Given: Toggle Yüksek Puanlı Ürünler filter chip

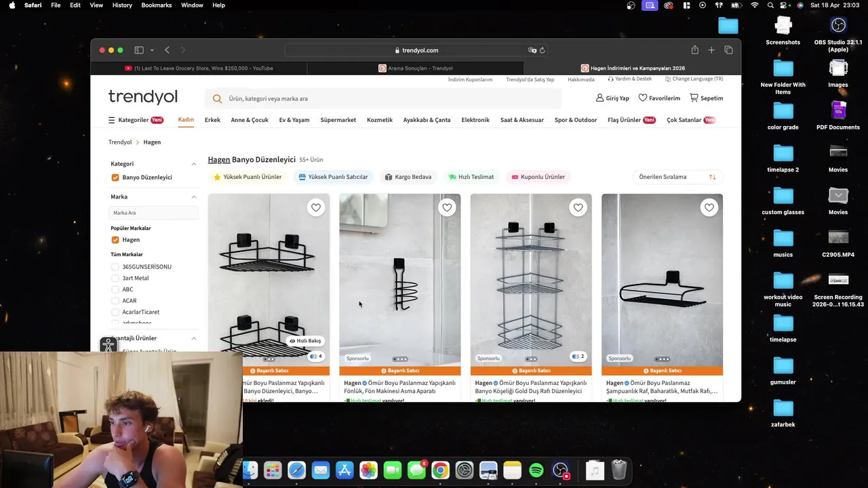Looking at the screenshot, I should 248,177.
